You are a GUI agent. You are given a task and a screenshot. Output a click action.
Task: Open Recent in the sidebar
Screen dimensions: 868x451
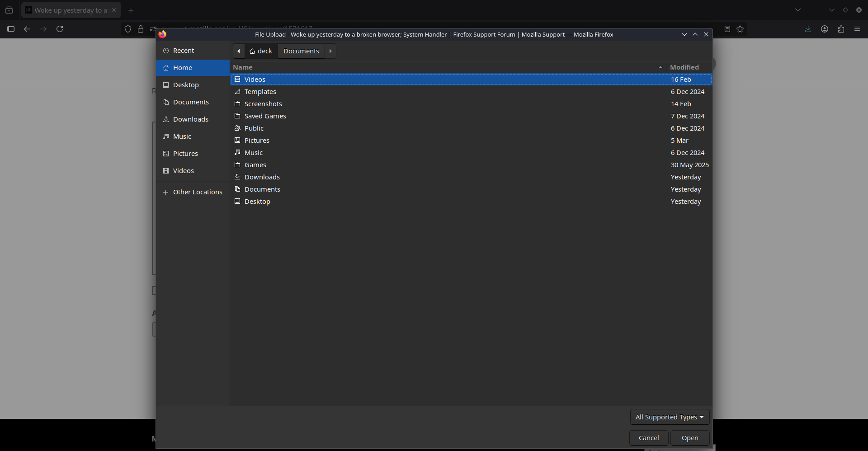point(183,51)
